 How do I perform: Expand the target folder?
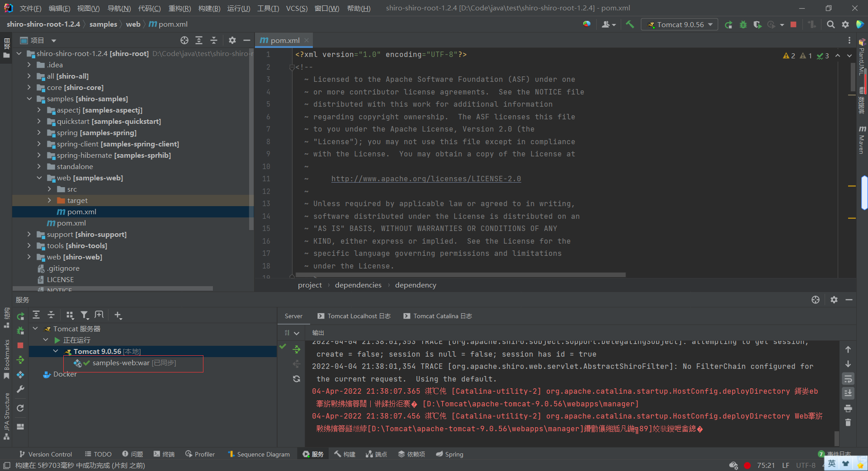pyautogui.click(x=49, y=201)
